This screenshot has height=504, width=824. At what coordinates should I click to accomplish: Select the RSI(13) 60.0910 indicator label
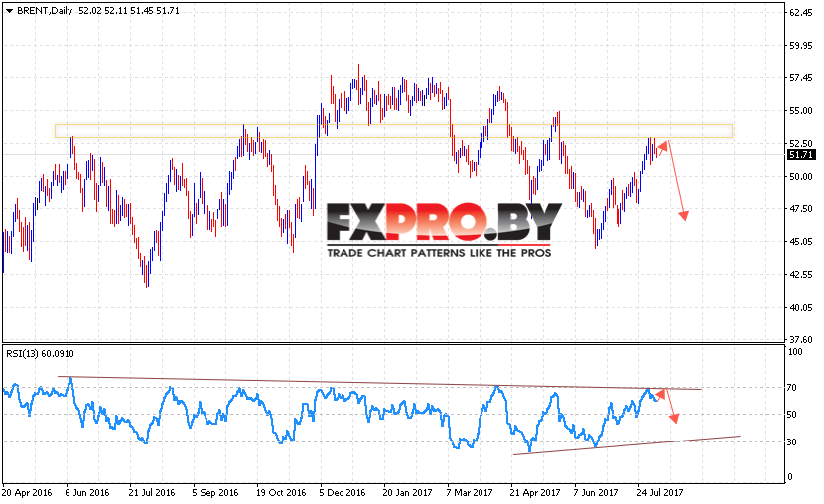tap(40, 354)
